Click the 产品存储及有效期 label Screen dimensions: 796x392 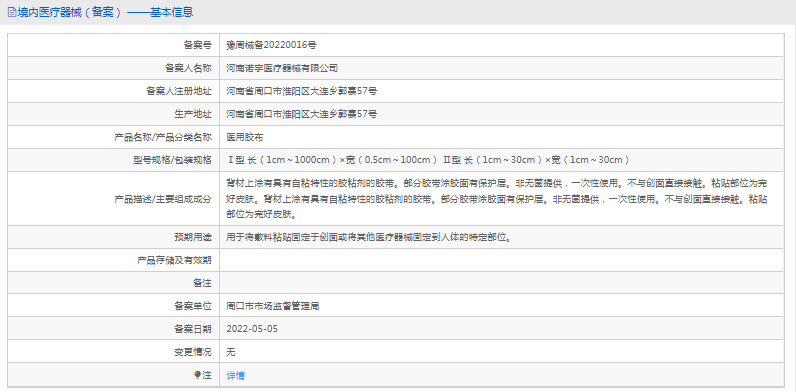(x=174, y=260)
